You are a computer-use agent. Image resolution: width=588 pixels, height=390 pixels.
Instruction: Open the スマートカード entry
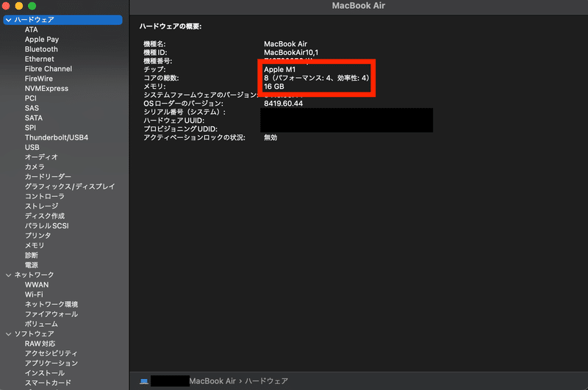tap(48, 383)
